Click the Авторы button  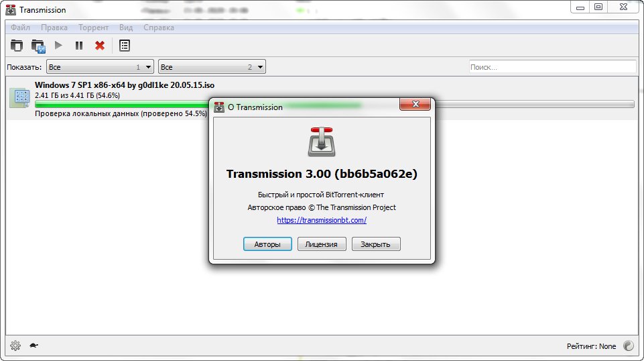pos(267,244)
